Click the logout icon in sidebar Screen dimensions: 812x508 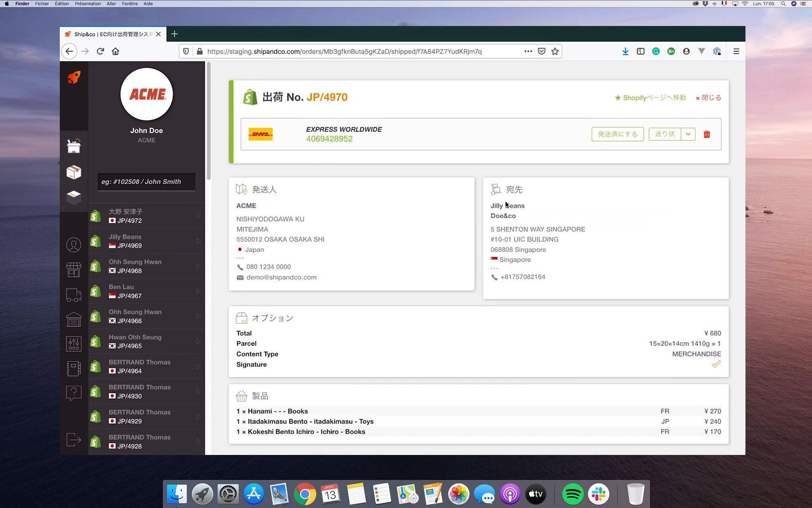coord(74,440)
